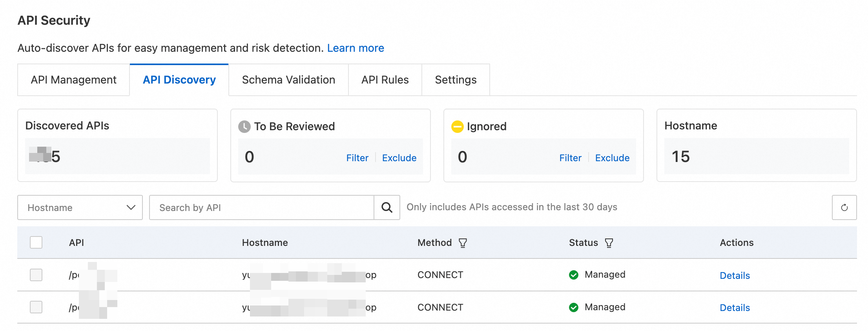Click the green Managed check icon, second row
868x331 pixels.
(573, 307)
